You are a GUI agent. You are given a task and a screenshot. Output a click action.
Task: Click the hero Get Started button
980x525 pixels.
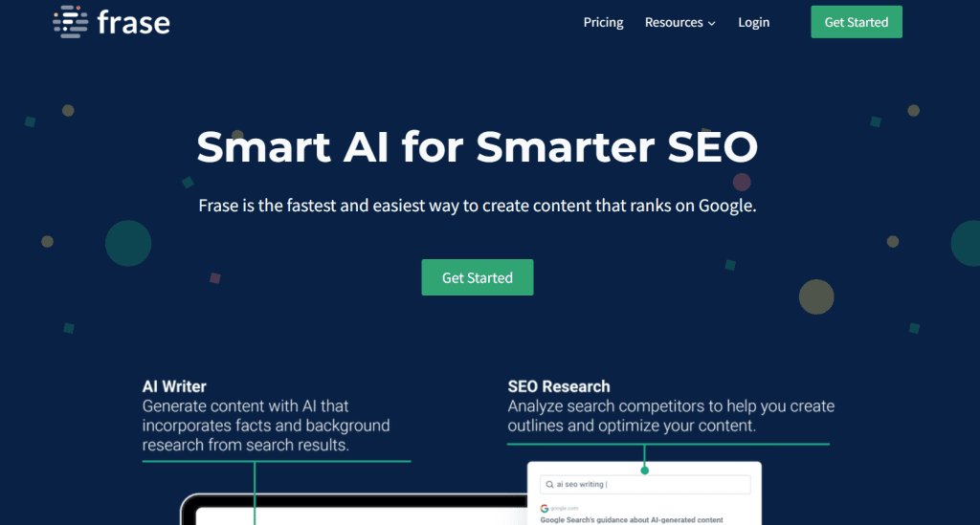point(478,277)
